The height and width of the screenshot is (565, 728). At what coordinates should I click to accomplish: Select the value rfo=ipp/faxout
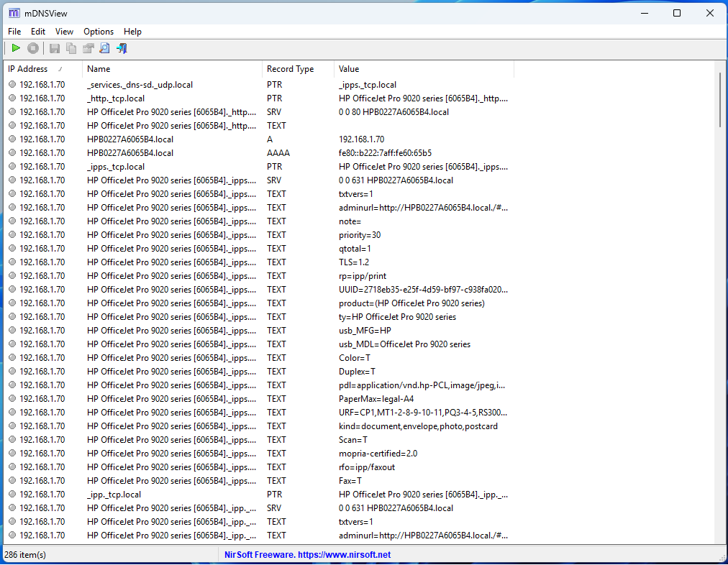tap(367, 467)
